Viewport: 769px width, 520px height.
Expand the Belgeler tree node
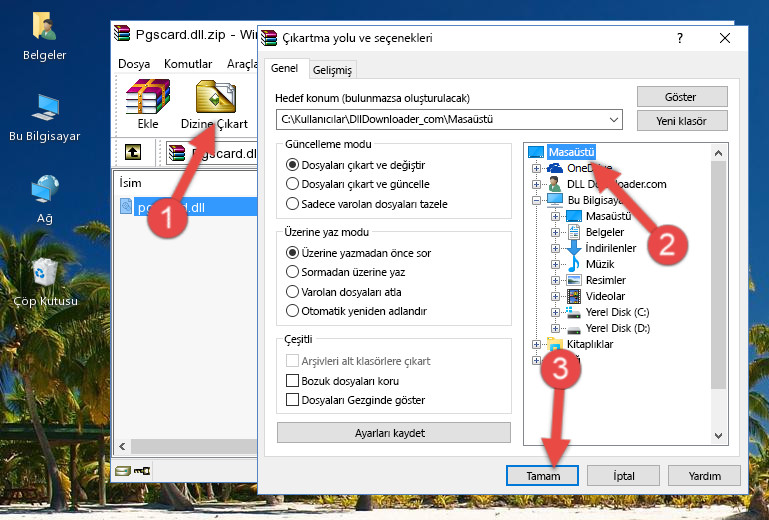click(555, 233)
